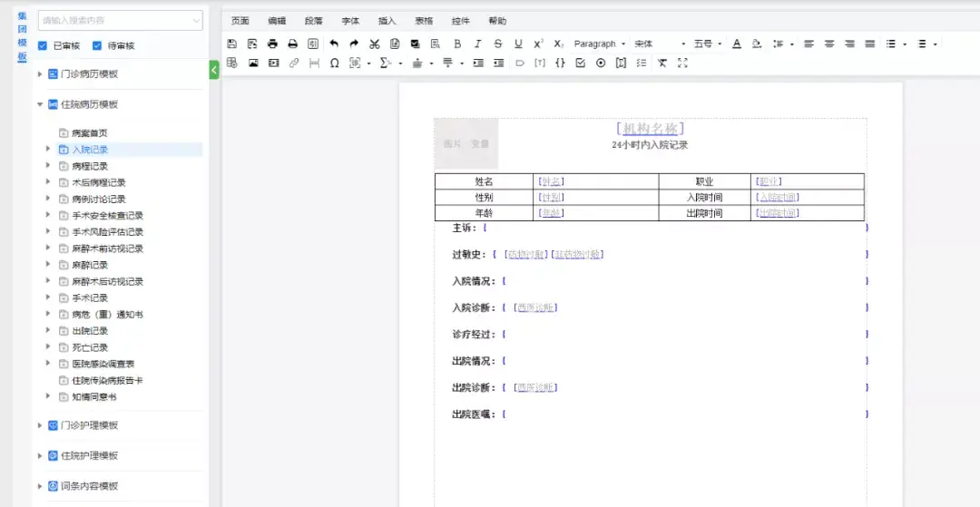Open the 控件 menu
The height and width of the screenshot is (507, 980).
pyautogui.click(x=461, y=21)
